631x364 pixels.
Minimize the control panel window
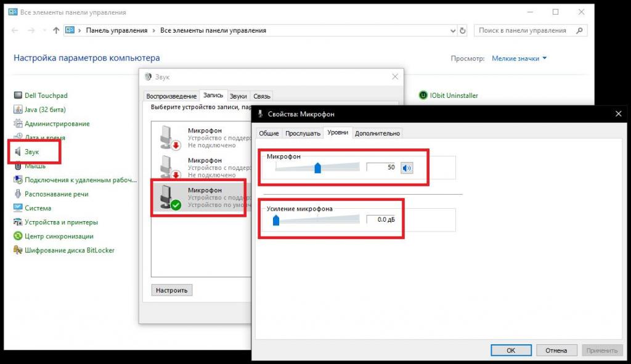click(x=531, y=12)
